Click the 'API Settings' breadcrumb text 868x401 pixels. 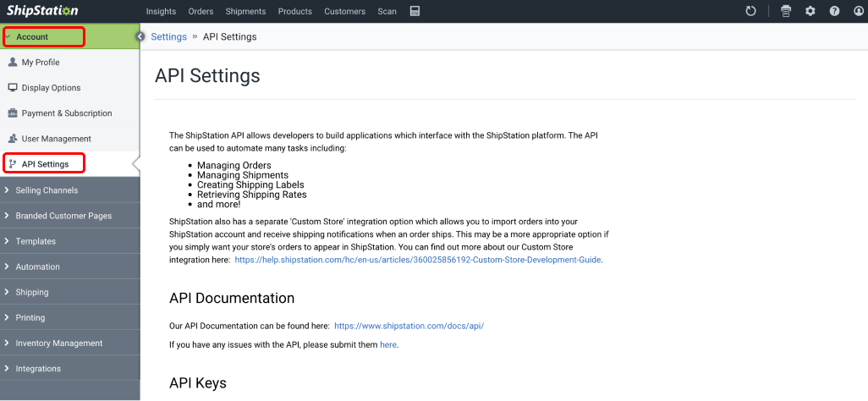pyautogui.click(x=230, y=36)
